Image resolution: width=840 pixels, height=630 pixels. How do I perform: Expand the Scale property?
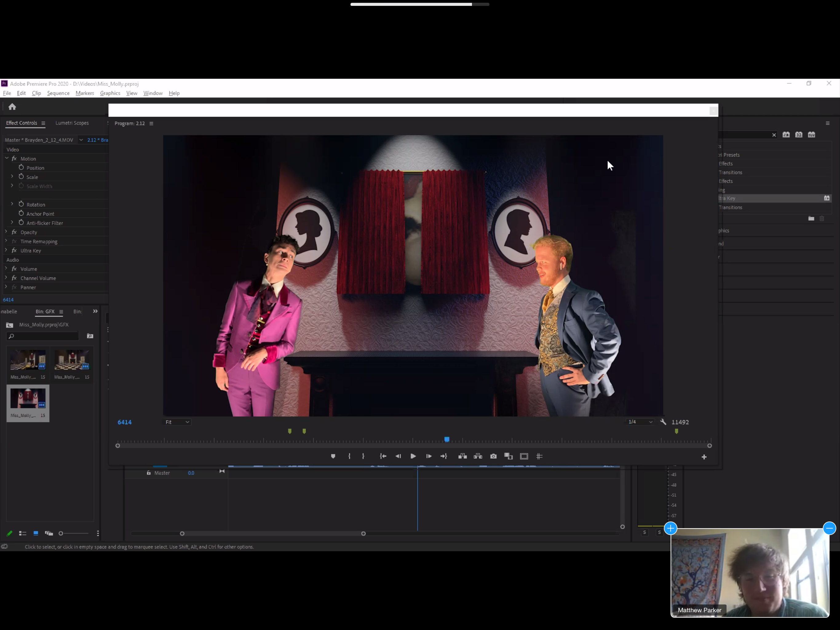click(x=12, y=176)
